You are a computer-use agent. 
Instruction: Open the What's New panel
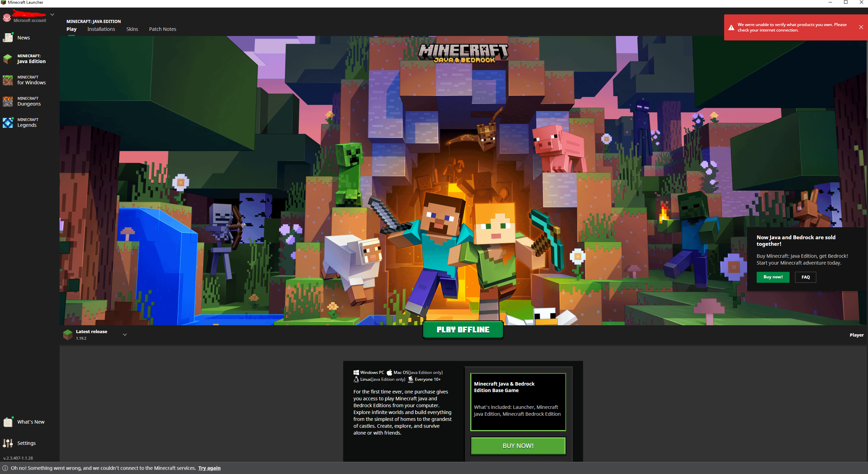(x=30, y=422)
